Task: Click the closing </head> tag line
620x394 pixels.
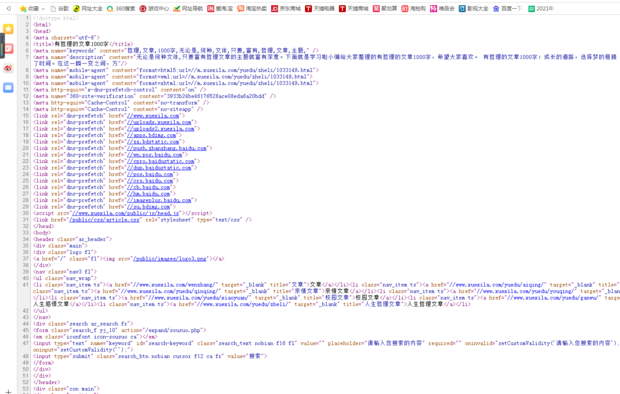Action: click(43, 226)
